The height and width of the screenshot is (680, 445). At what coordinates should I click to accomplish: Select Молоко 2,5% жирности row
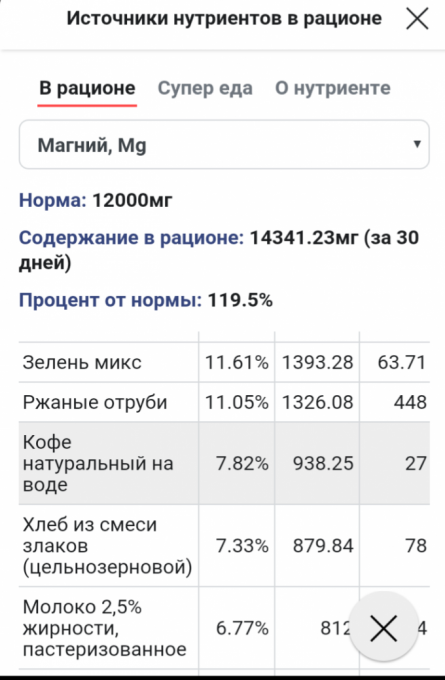pyautogui.click(x=224, y=628)
